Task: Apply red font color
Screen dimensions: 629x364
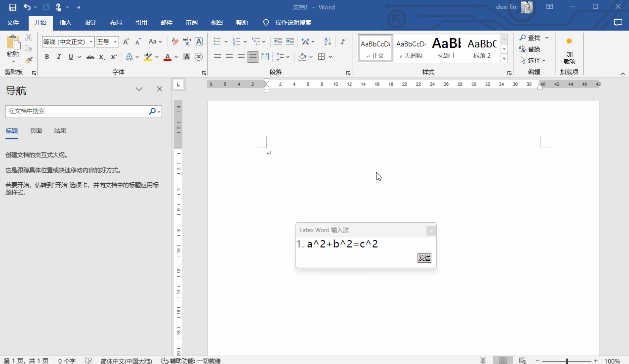Action: pos(168,57)
